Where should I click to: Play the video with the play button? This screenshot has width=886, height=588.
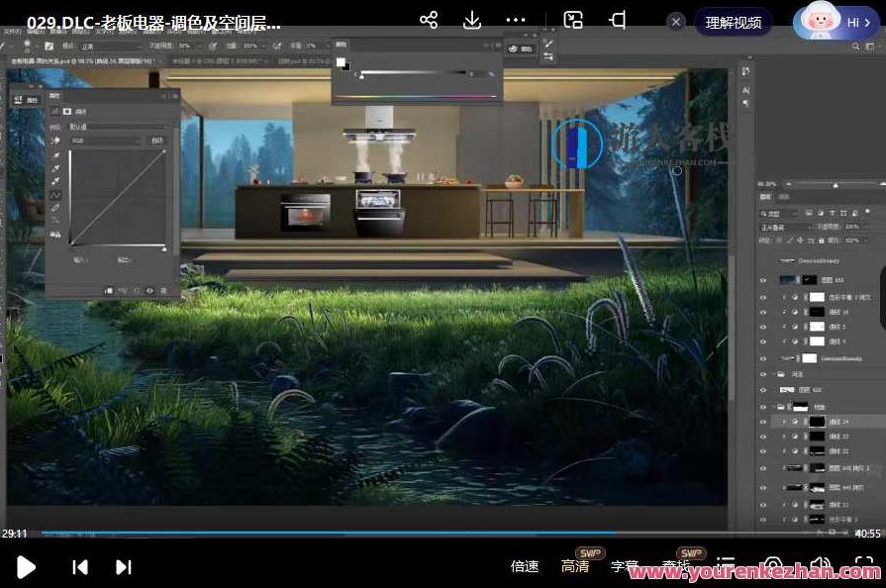click(27, 567)
